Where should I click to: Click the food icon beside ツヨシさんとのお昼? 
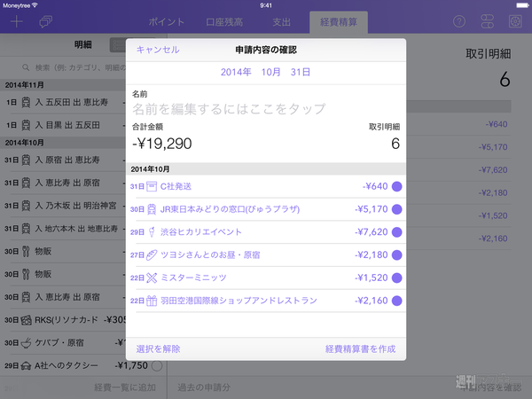click(x=152, y=254)
